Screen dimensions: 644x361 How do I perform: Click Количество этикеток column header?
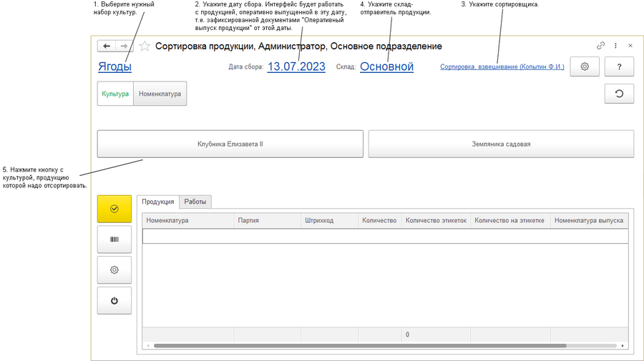436,220
